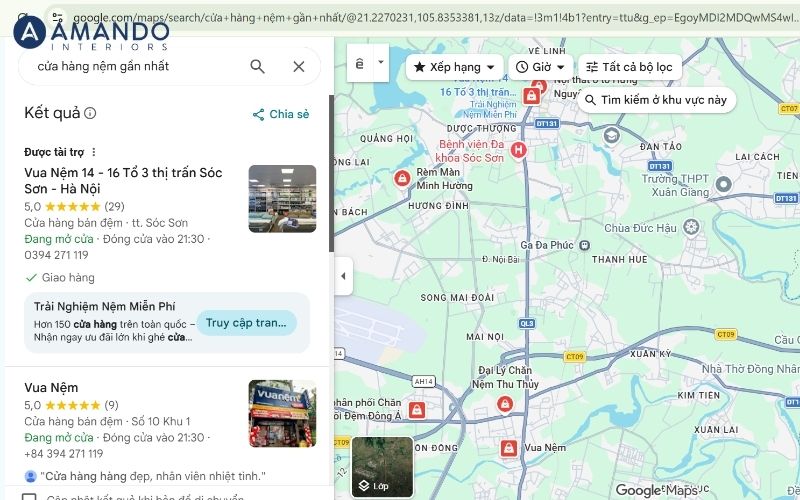Click the Đại Lý Chăn Nệm Thu Thủy pin
Screen dimensions: 800x500
(505, 405)
